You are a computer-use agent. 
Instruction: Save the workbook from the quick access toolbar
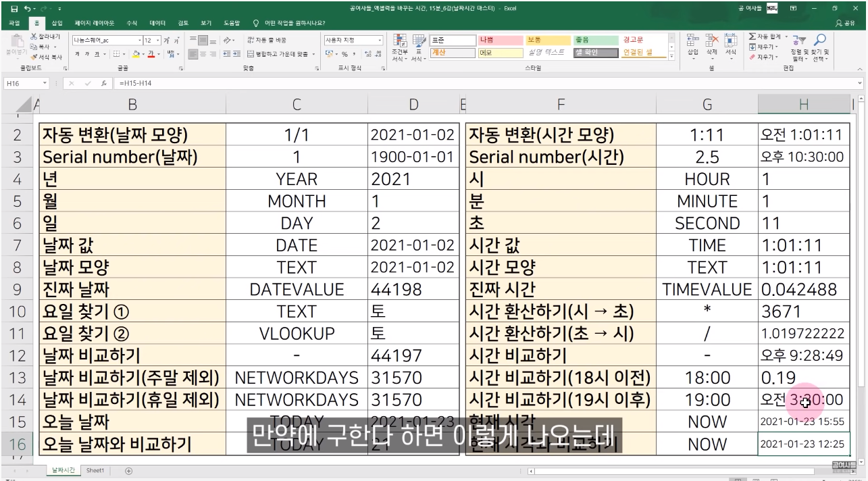click(15, 8)
